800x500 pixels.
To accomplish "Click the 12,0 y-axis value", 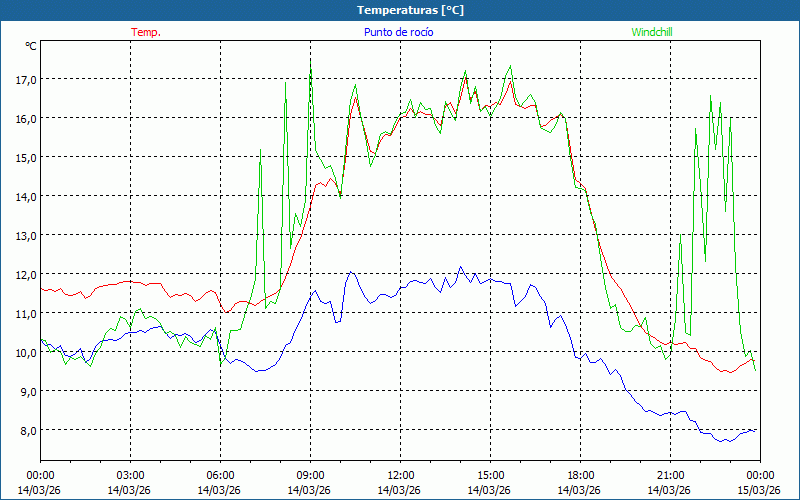I will tap(24, 274).
